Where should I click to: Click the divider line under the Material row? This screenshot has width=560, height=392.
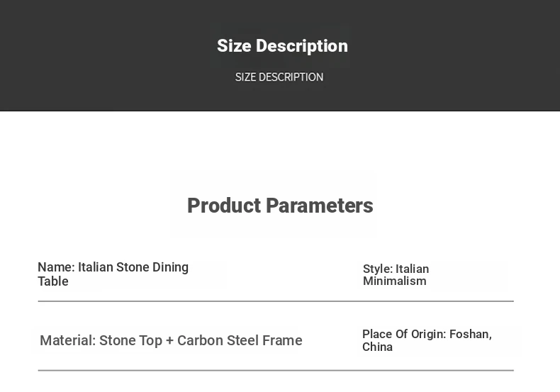[276, 371]
